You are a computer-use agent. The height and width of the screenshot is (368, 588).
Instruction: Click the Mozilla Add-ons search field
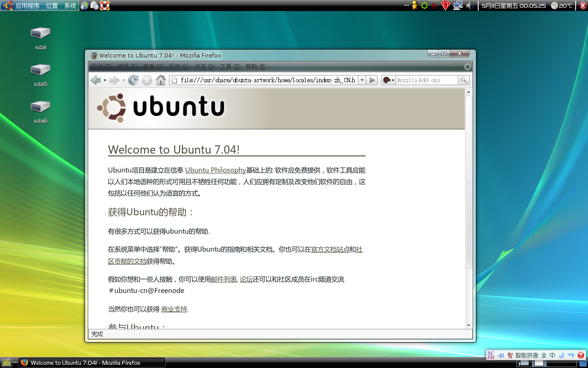pos(427,80)
